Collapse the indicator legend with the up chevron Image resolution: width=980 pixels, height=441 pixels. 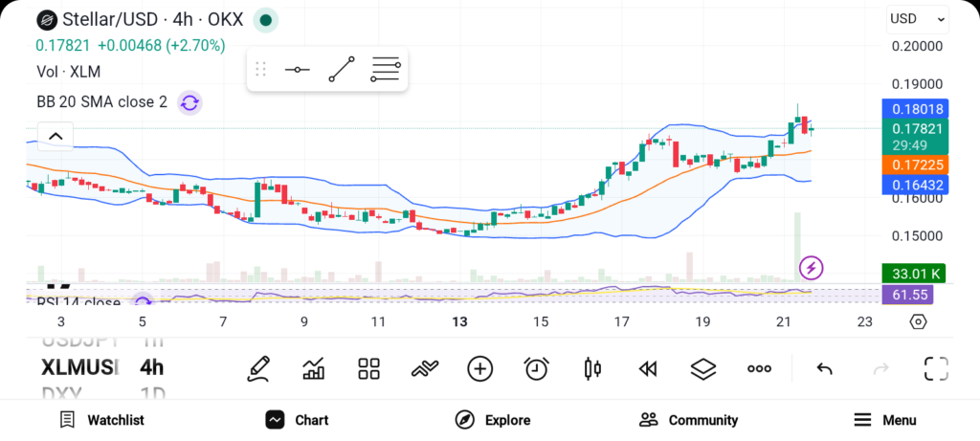coord(56,136)
